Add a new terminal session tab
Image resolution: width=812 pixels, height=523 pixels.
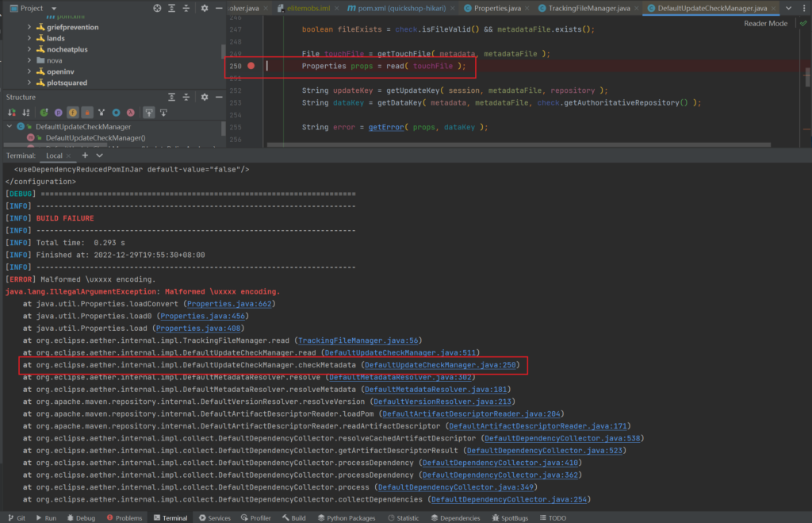click(x=86, y=156)
